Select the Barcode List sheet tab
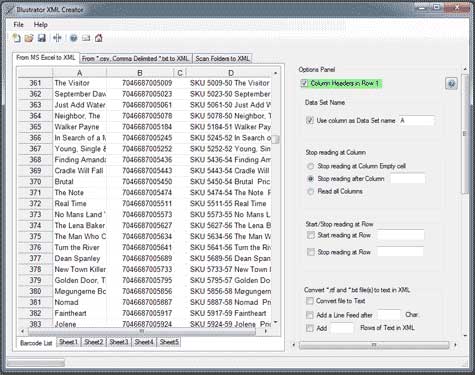Viewport: 475px width, 375px height. [x=36, y=343]
